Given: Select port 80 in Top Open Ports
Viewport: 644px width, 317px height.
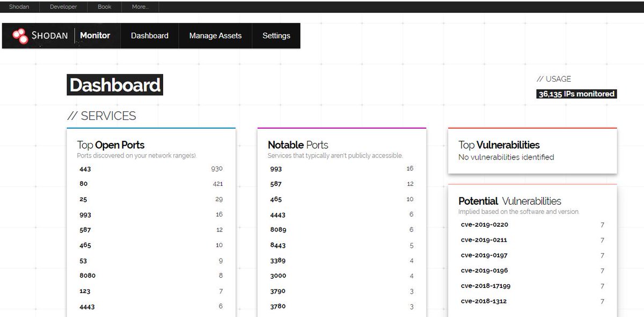Looking at the screenshot, I should tap(83, 184).
